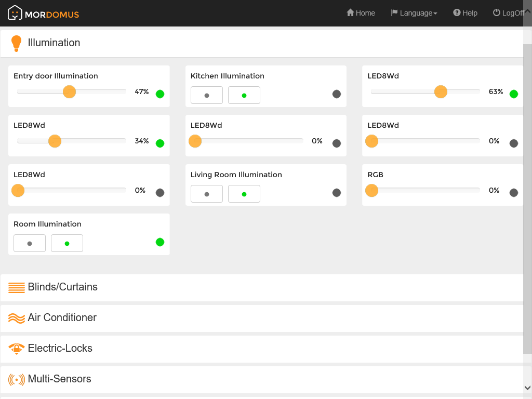This screenshot has height=399, width=532.
Task: Open the Help menu item
Action: click(465, 13)
